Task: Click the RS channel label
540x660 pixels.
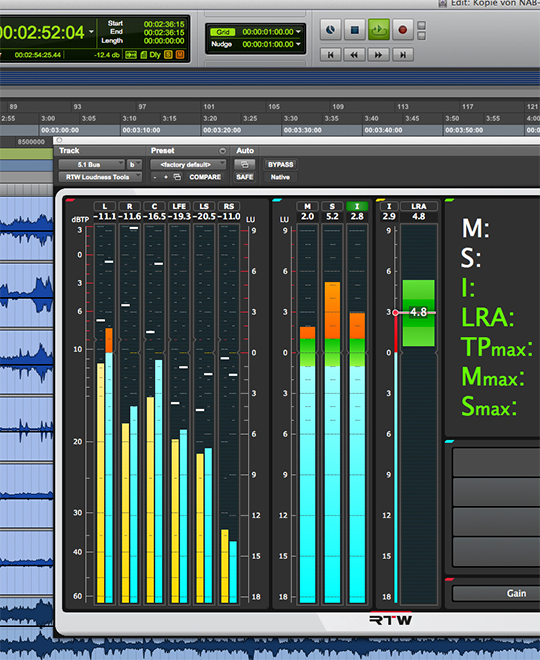Action: pos(229,206)
